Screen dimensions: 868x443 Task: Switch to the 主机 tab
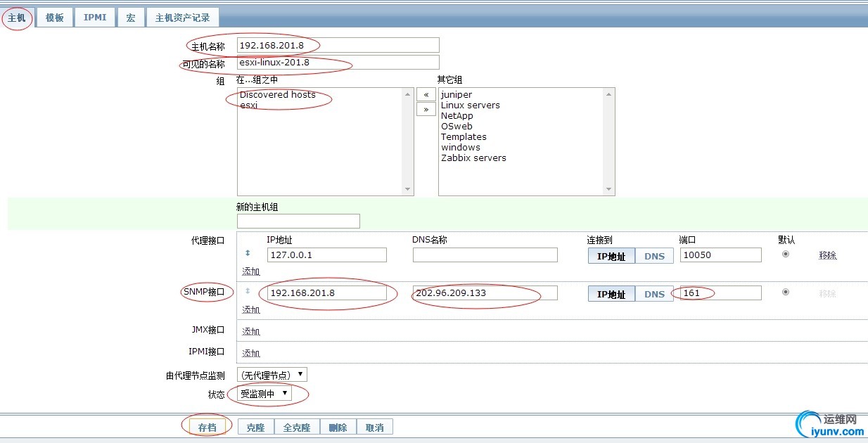(x=17, y=18)
